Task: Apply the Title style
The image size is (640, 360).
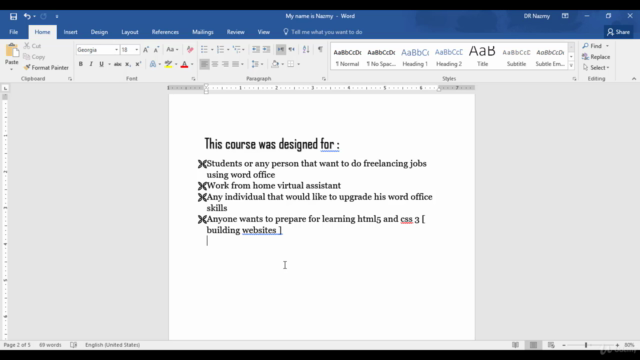Action: point(482,57)
